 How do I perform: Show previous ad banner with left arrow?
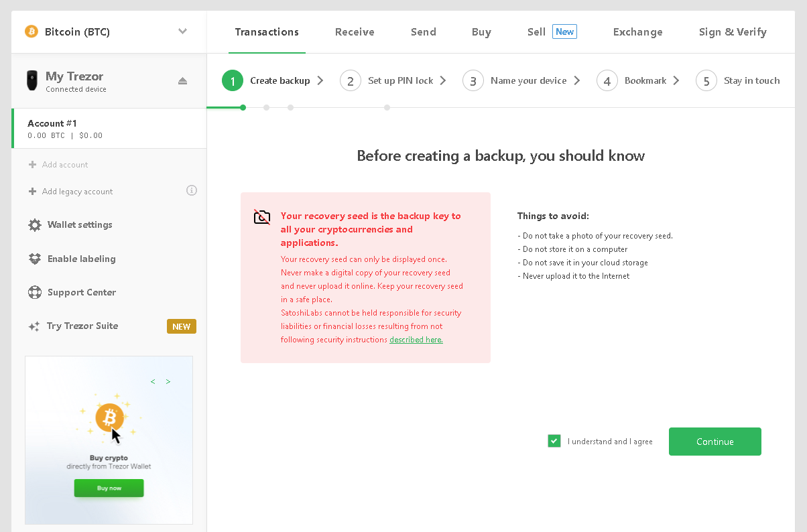point(153,382)
